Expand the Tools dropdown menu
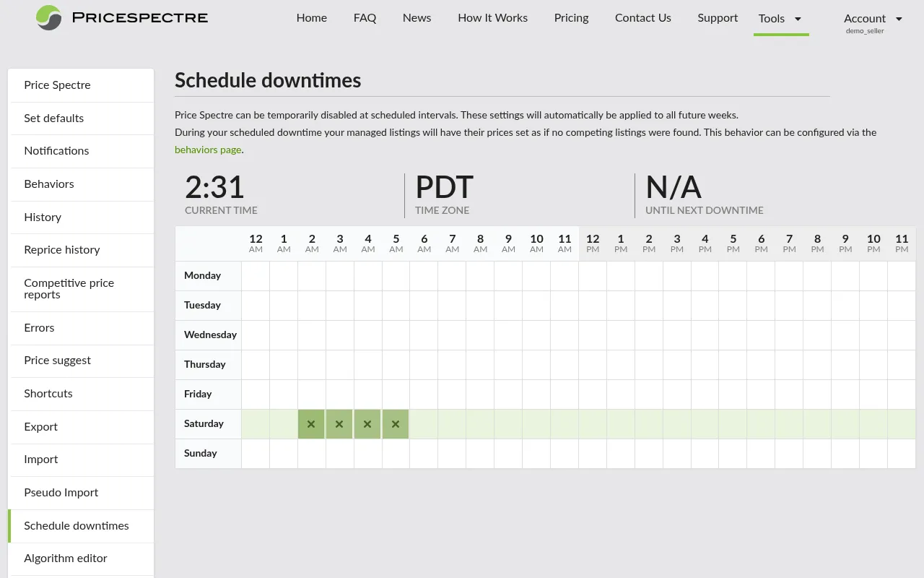Screen dimensions: 924x578 [780, 18]
